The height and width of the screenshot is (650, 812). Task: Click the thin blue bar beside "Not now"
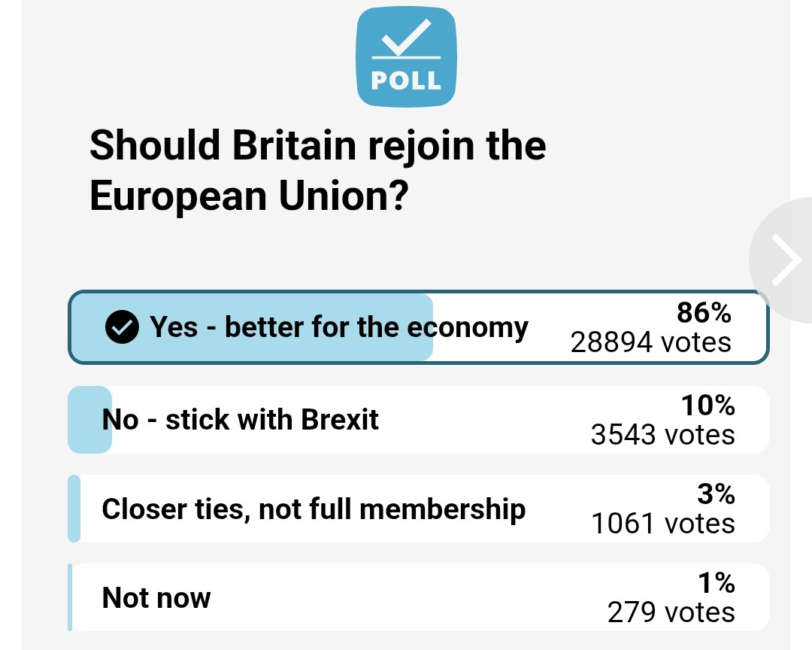point(70,597)
